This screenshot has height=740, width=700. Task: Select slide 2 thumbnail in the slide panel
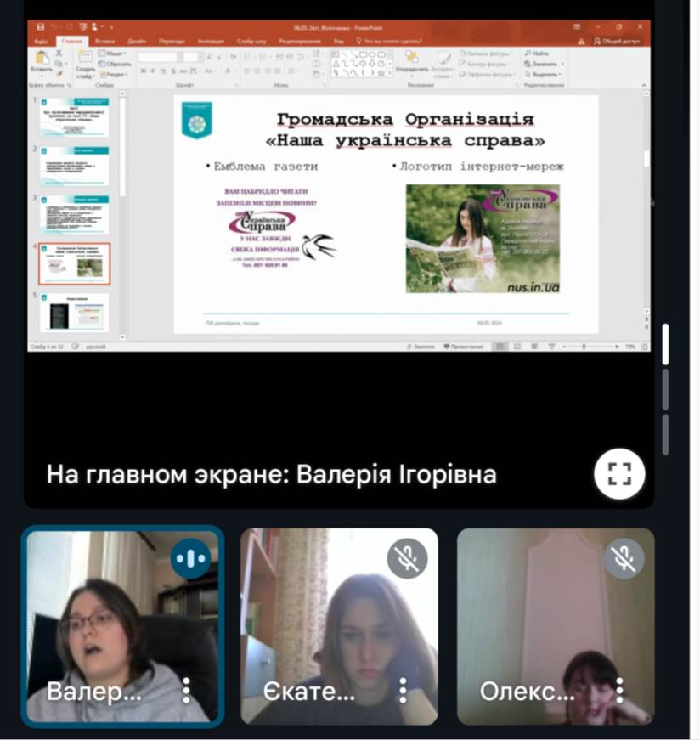pyautogui.click(x=74, y=166)
